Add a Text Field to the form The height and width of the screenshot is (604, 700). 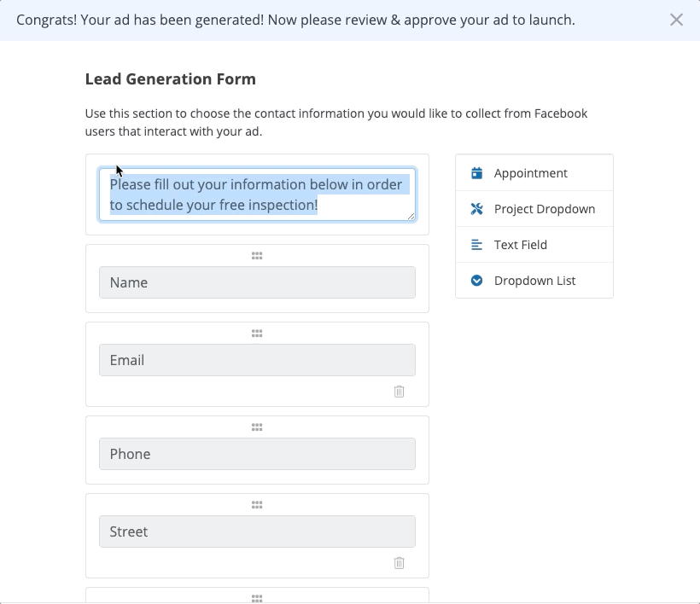coord(520,245)
